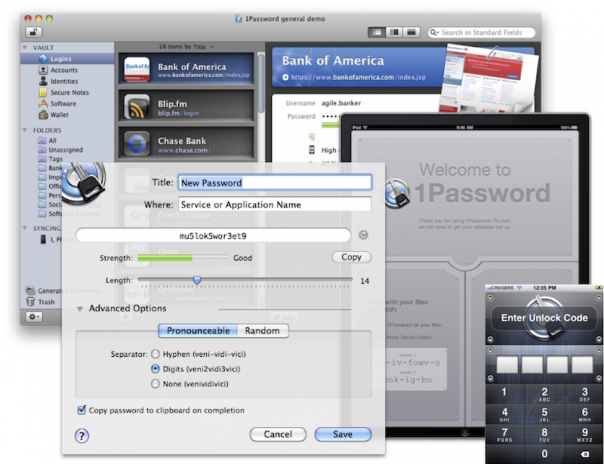Click the Length slider handle
Screen dimensions: 604x464
coord(197,280)
